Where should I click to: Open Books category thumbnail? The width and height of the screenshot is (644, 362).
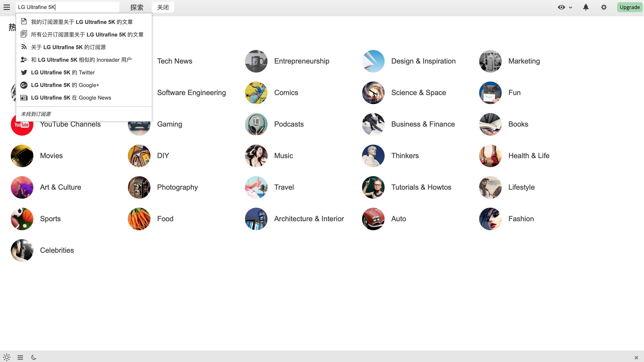tap(490, 124)
